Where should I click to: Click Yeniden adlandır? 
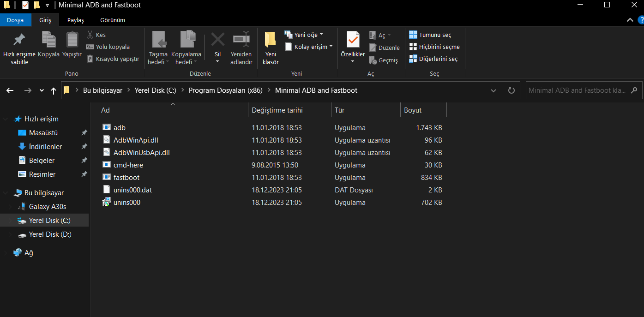coord(241,49)
